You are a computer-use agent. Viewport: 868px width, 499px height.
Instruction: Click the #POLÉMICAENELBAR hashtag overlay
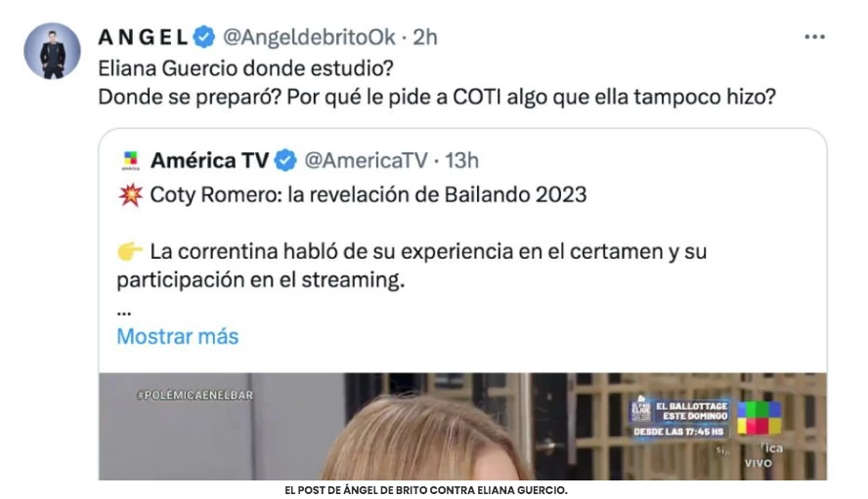point(195,395)
